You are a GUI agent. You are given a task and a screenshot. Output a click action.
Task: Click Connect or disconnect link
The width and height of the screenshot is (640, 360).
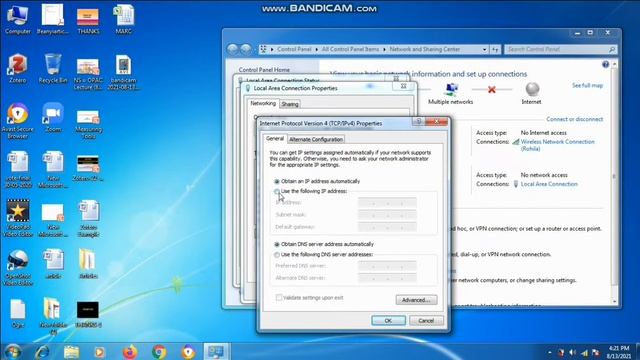tap(574, 120)
